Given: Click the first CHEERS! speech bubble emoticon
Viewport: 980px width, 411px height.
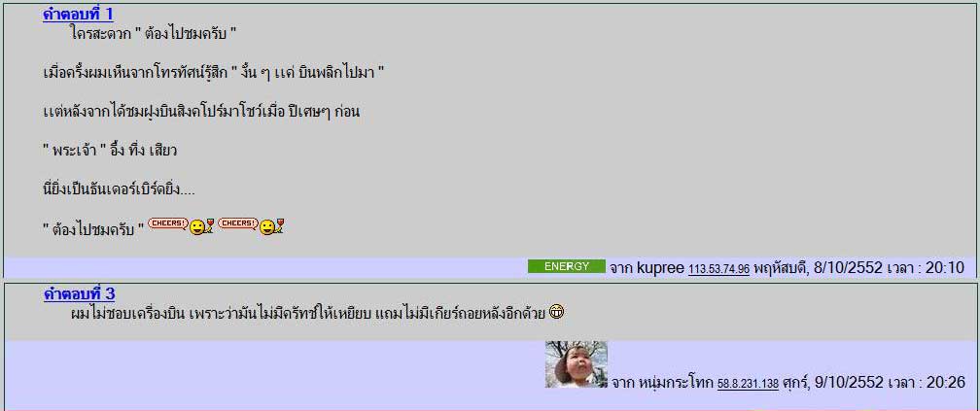Looking at the screenshot, I should point(168,223).
